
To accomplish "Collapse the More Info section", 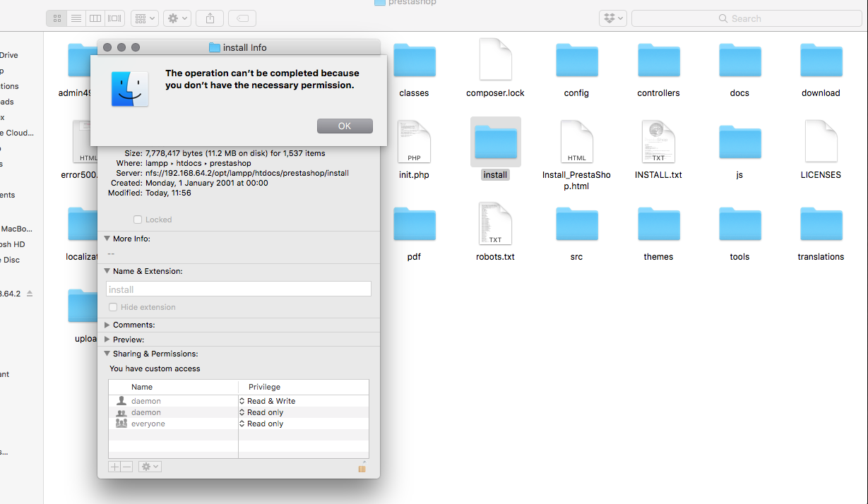I will (x=107, y=239).
